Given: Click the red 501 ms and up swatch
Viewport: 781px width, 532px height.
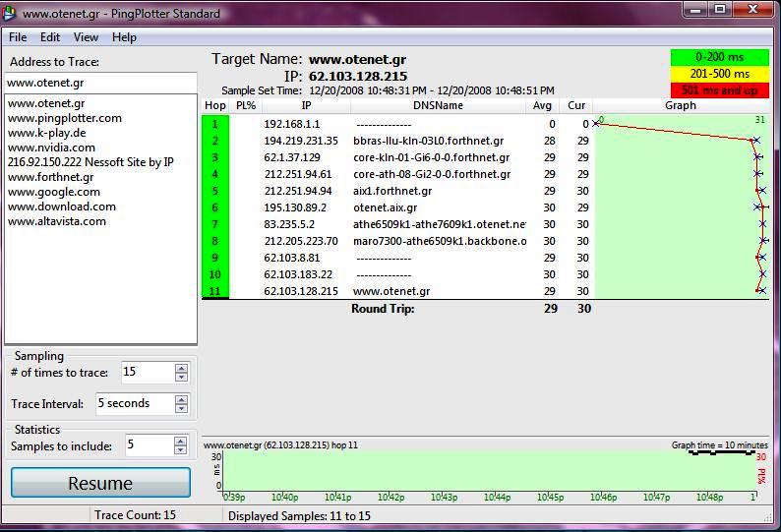Looking at the screenshot, I should click(x=720, y=90).
